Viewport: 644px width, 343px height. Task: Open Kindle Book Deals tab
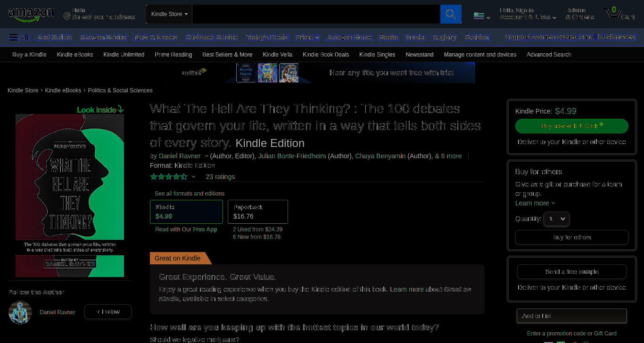[326, 55]
